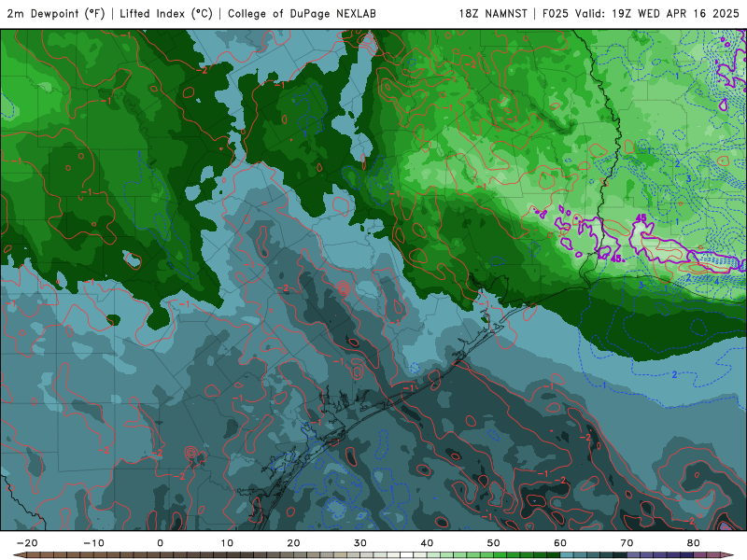Click the '2m Dewpoint (°F)' title text
The height and width of the screenshot is (560, 747).
coord(56,13)
